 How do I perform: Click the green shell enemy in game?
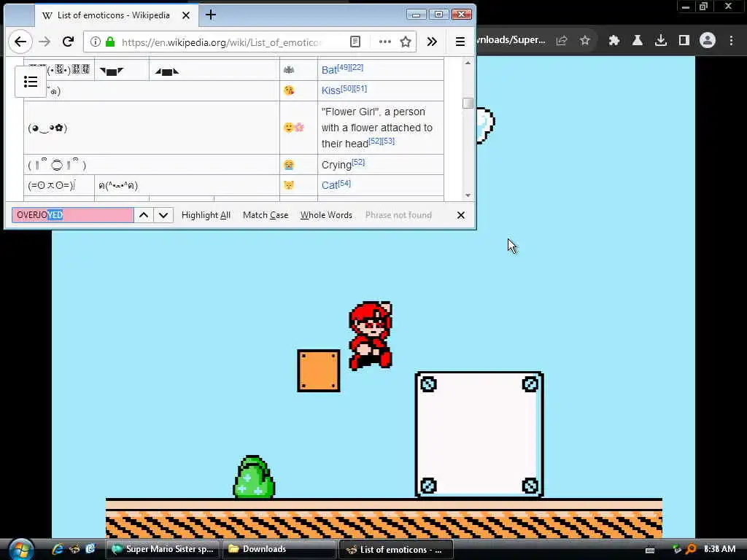254,477
